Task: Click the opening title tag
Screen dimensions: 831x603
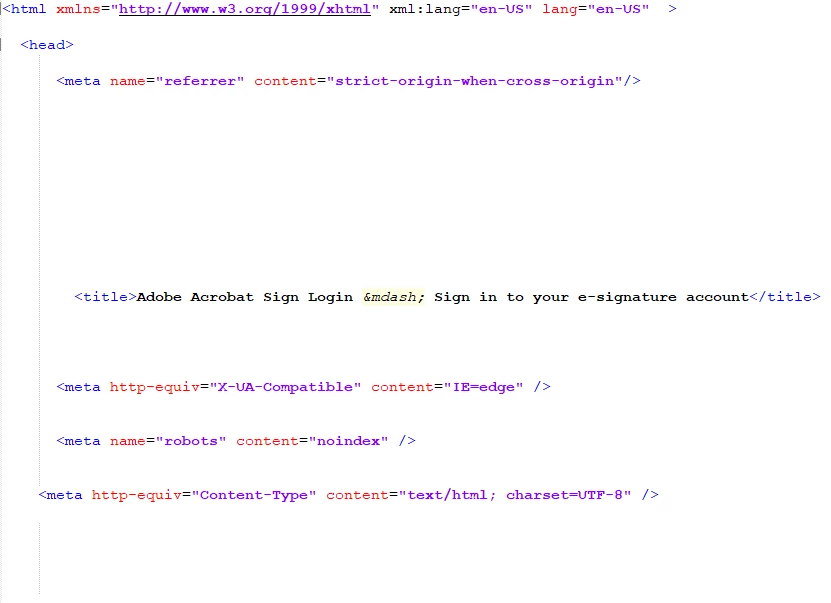Action: (x=105, y=297)
